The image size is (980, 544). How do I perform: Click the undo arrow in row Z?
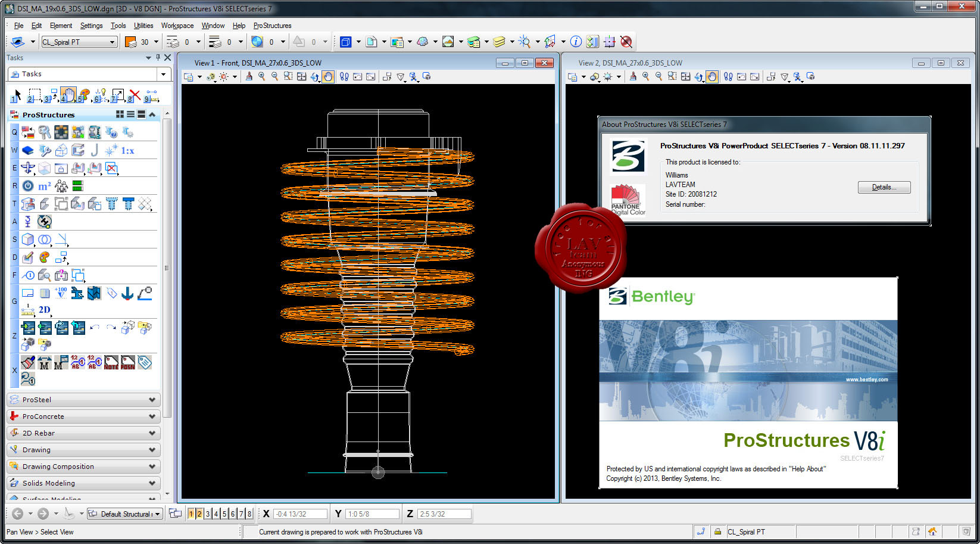[95, 327]
